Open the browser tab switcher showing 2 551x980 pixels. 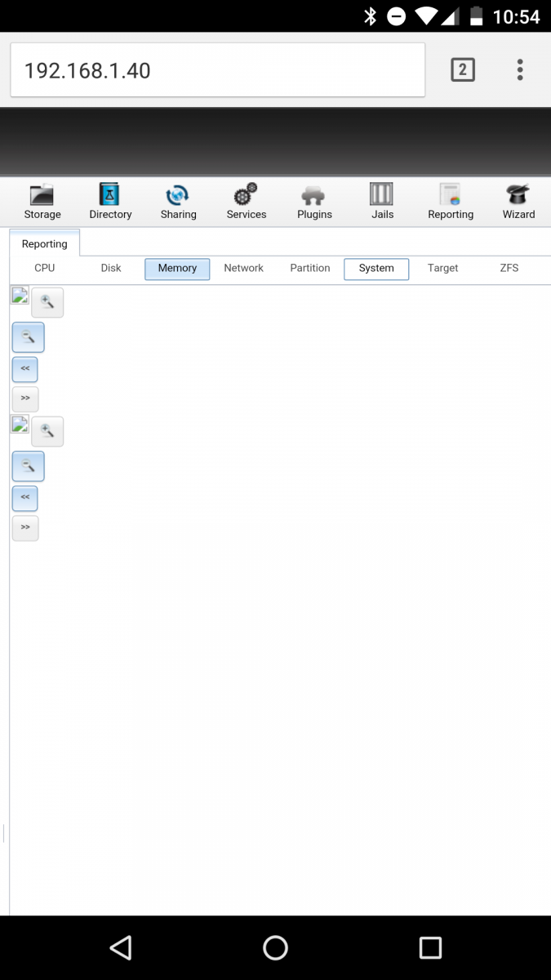[463, 70]
